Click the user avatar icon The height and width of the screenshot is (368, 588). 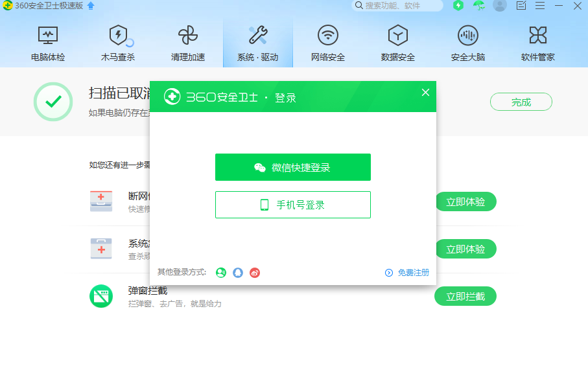(x=499, y=6)
